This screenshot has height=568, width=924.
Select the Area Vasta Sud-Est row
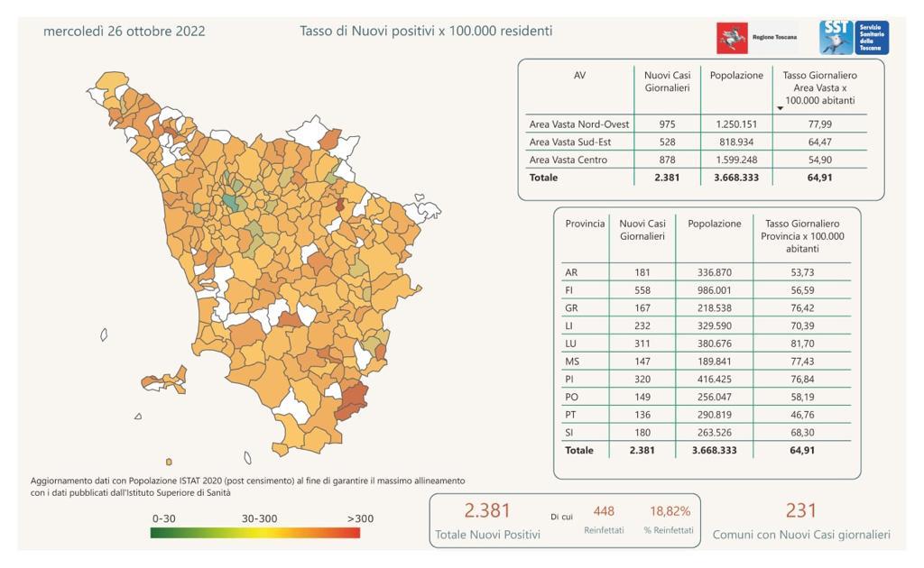[696, 142]
